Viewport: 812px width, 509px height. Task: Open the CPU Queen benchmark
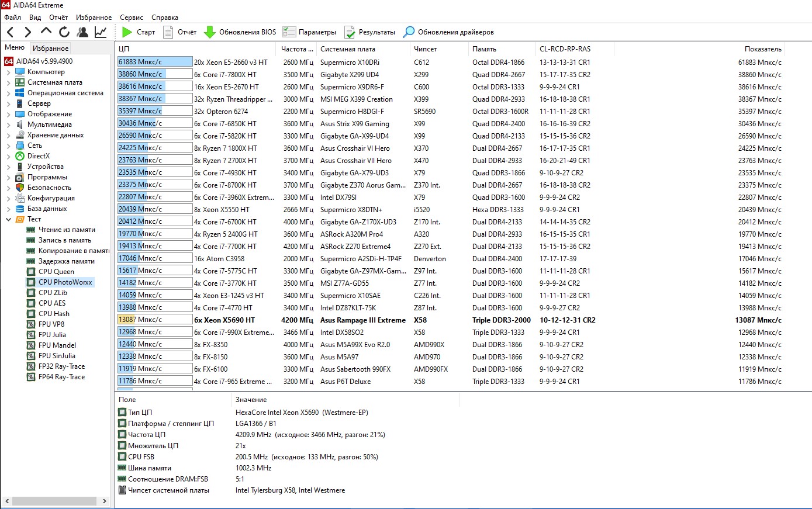50,272
